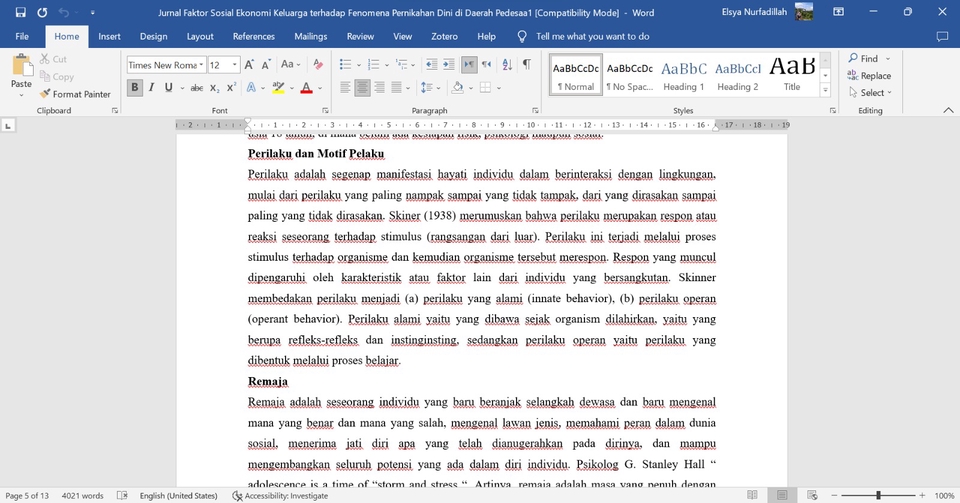The image size is (960, 503).
Task: Open the numbering list dropdown arrow
Action: point(387,64)
